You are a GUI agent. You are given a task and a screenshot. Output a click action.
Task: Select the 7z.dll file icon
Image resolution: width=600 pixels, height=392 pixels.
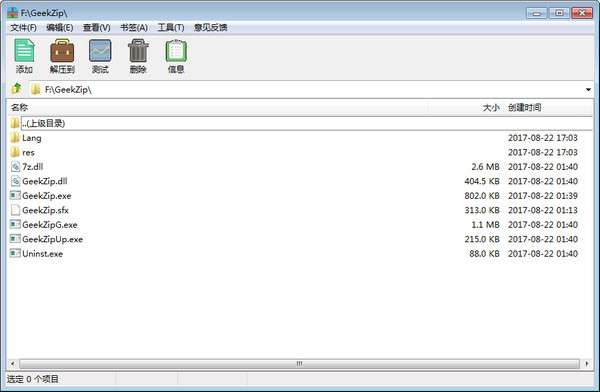pos(15,167)
